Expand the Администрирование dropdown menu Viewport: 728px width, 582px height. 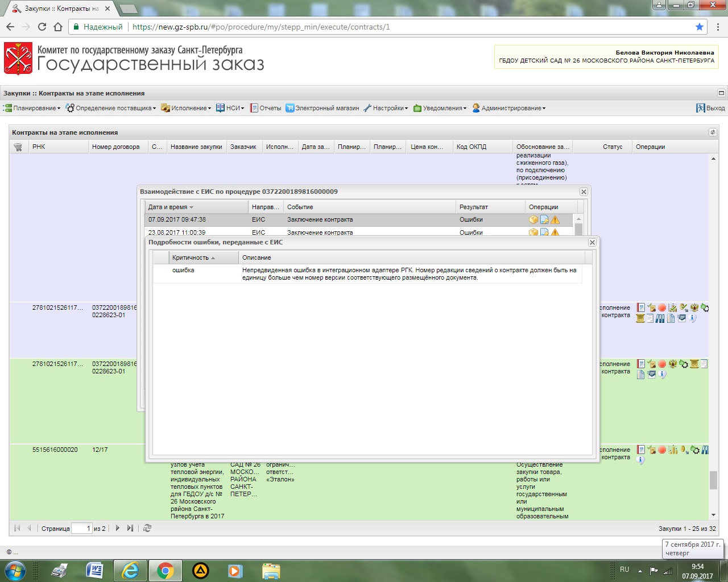(x=509, y=108)
